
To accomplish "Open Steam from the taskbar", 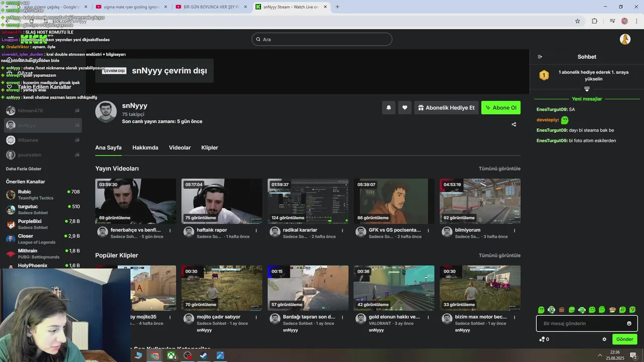I will click(204, 355).
